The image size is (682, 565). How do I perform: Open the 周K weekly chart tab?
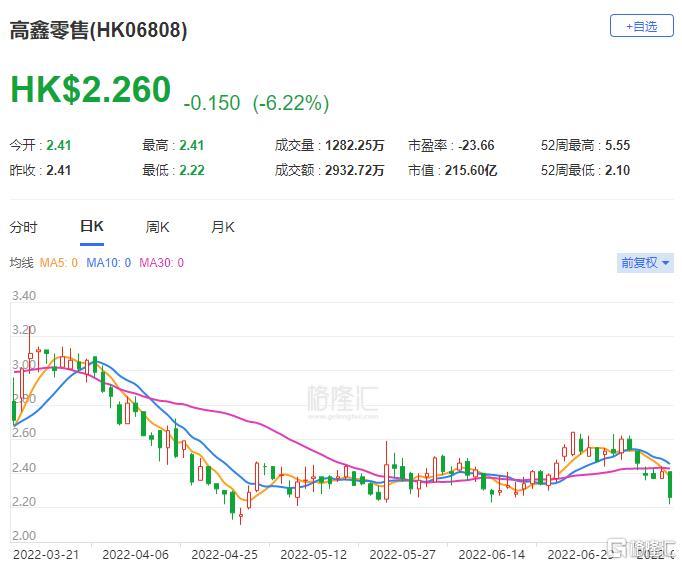point(157,227)
